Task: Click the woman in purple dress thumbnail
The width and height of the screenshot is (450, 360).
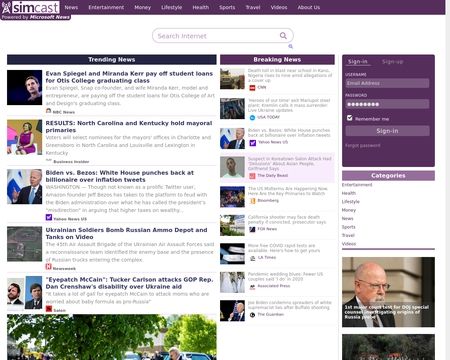Action: [25, 137]
